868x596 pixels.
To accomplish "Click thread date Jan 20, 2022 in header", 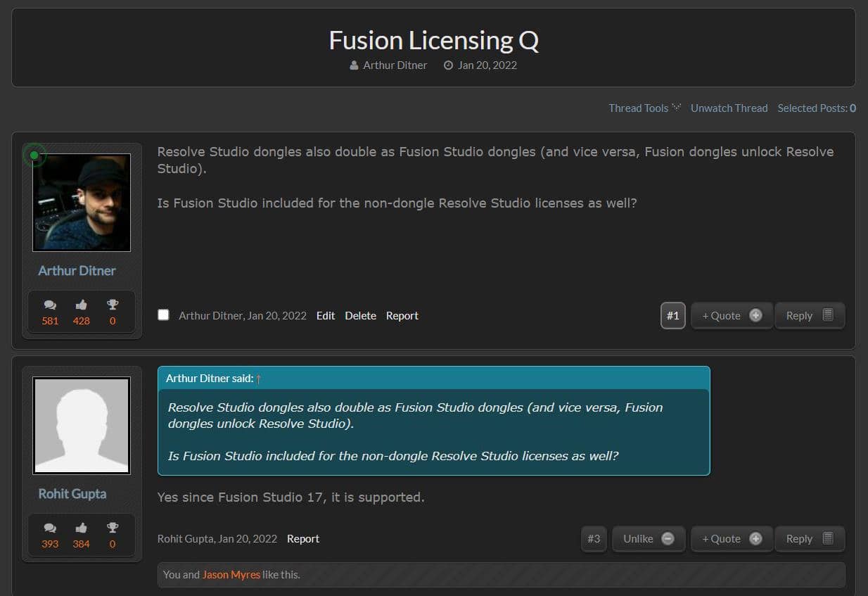I will [487, 65].
